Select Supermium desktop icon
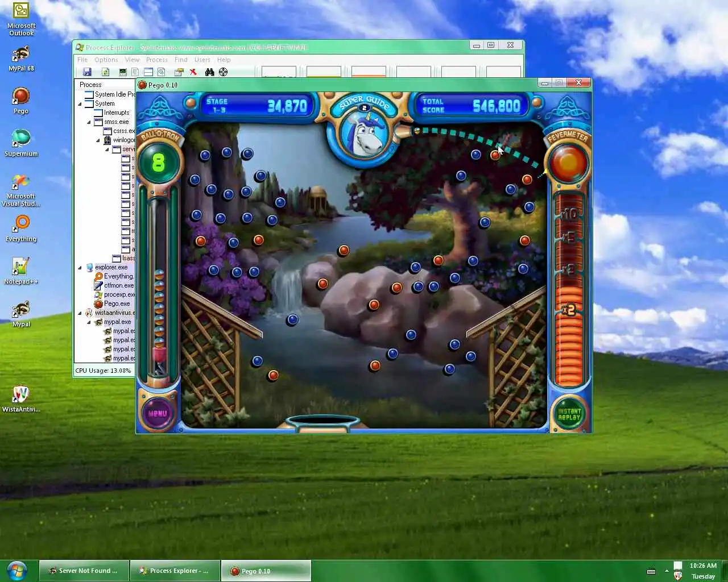Screen dimensions: 728x582 [x=21, y=143]
